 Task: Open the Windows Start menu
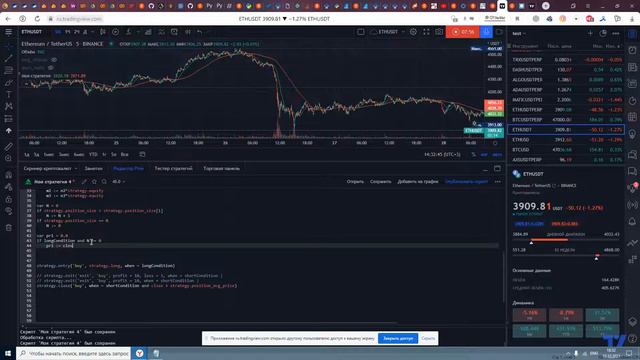click(8, 353)
